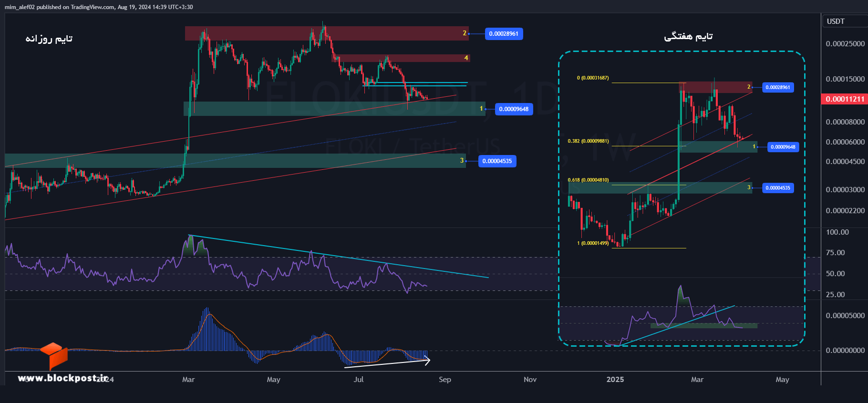
Task: Click the 0.00002200 price axis value
Action: click(845, 211)
